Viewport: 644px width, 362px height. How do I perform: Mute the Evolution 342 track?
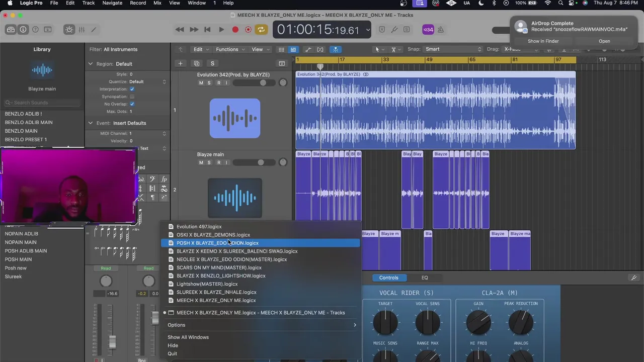(x=201, y=83)
